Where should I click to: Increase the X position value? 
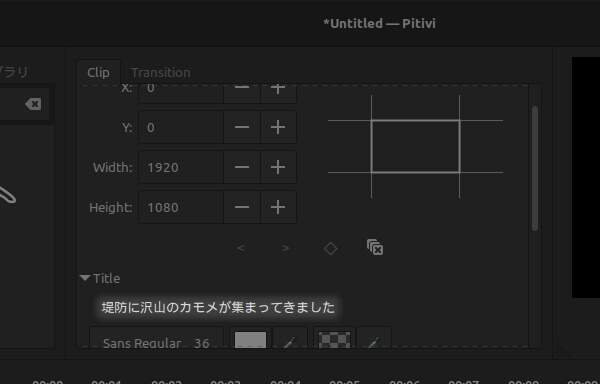coord(278,94)
